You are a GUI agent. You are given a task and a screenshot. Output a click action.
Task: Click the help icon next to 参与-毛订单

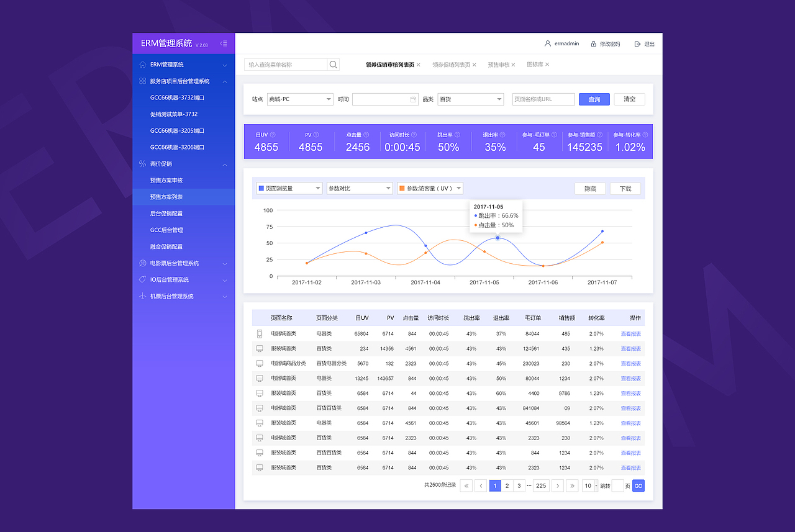(x=554, y=135)
